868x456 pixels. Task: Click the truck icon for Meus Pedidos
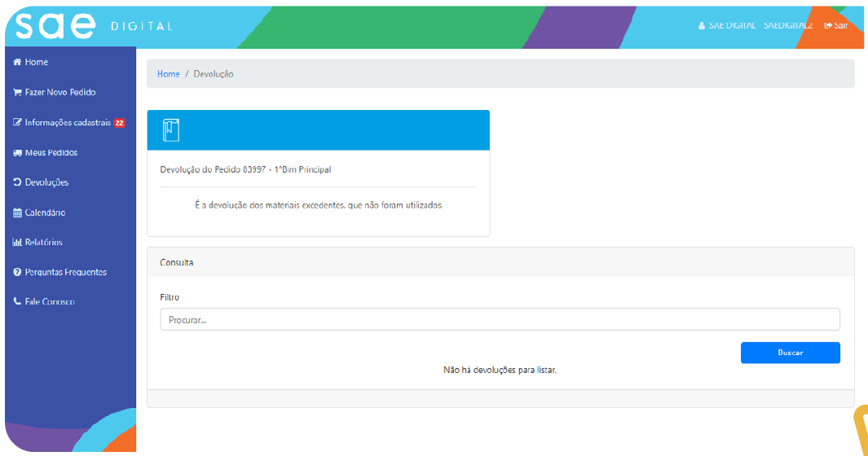tap(17, 153)
